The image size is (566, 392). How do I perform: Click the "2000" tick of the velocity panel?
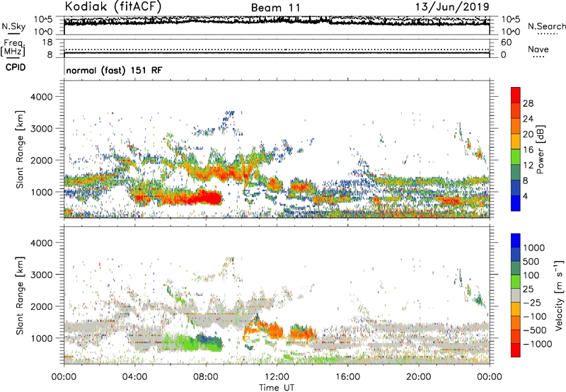tap(42, 306)
